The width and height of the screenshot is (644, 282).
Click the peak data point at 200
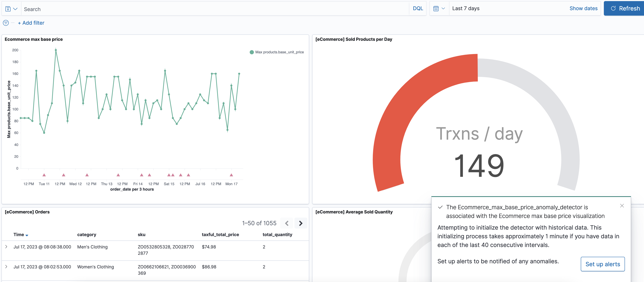[56, 50]
